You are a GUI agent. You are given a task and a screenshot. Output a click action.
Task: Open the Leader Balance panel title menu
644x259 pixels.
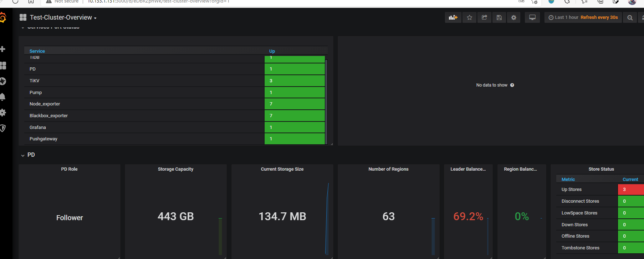468,169
